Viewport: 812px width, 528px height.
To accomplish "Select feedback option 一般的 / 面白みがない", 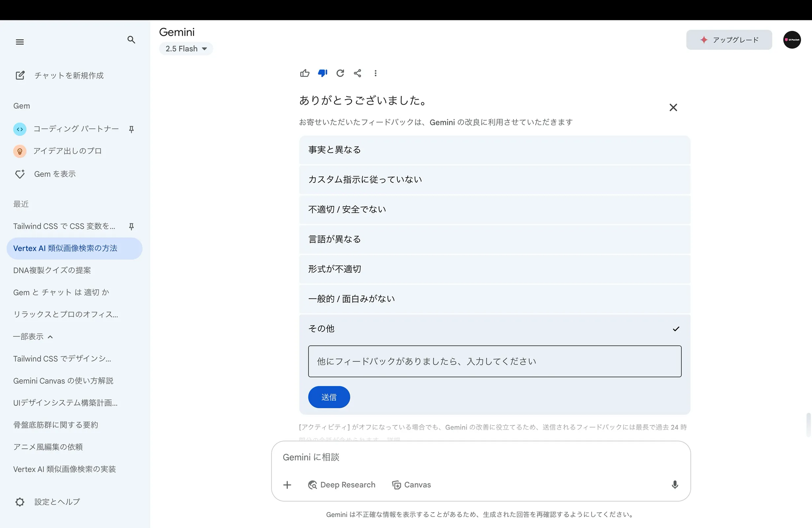I will tap(495, 299).
